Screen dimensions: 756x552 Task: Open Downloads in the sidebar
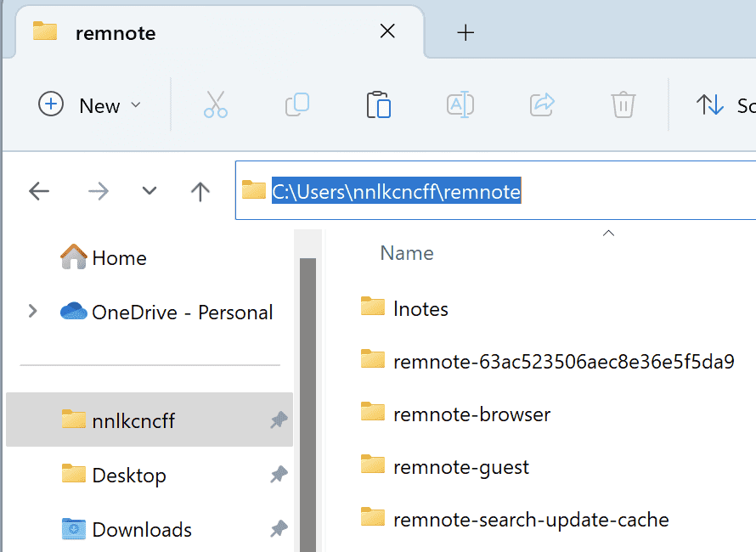click(141, 530)
